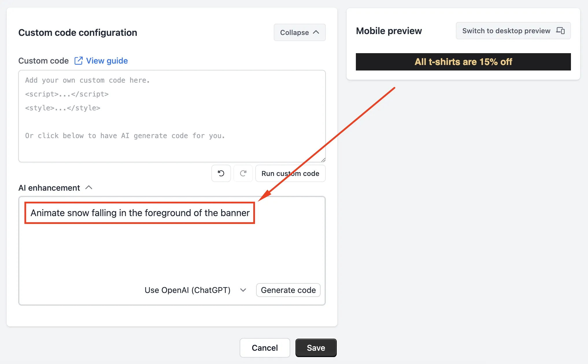
Task: Click the redo arrow icon
Action: coord(243,173)
